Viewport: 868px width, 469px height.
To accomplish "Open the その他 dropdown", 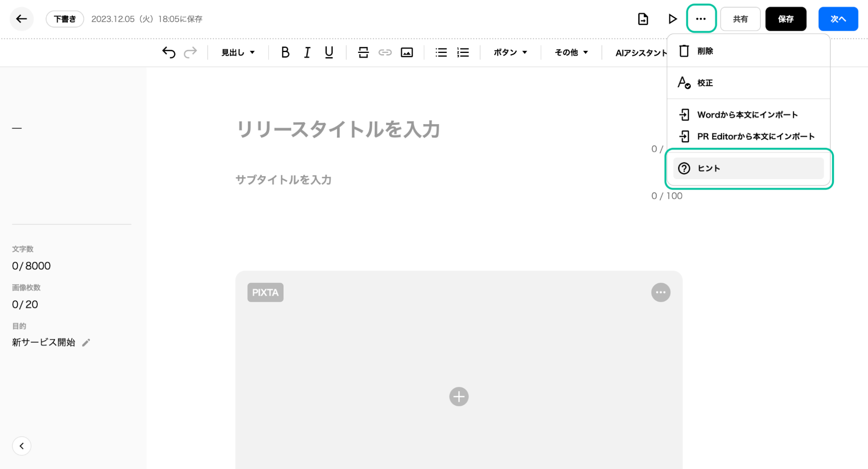I will pyautogui.click(x=571, y=52).
